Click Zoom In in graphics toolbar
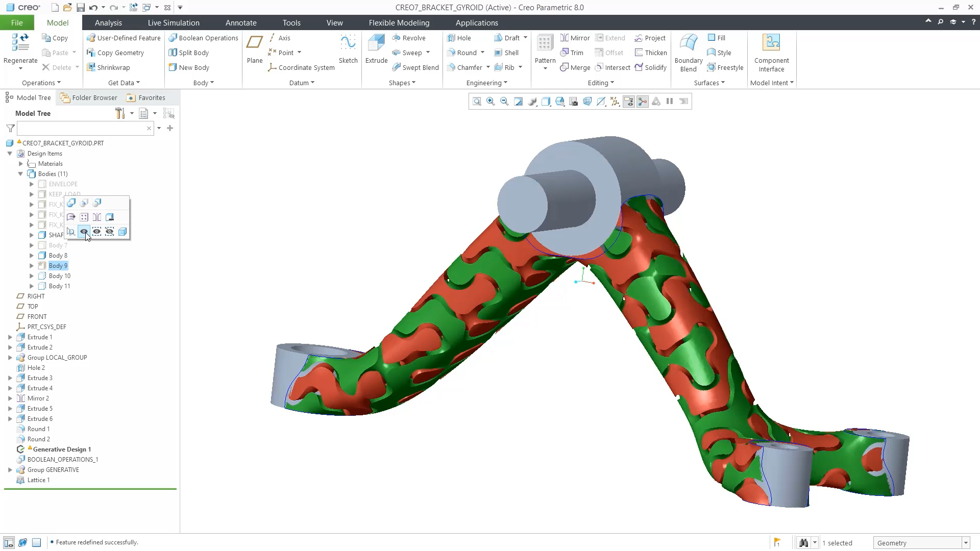This screenshot has width=980, height=551. (x=491, y=102)
